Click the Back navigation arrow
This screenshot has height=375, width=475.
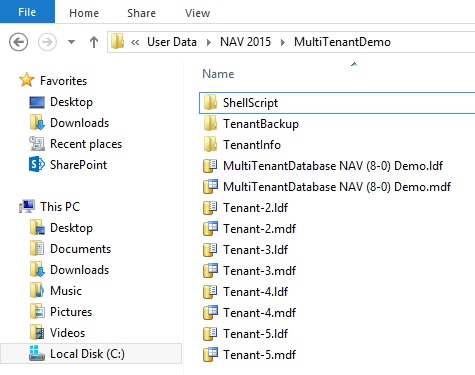tap(18, 42)
